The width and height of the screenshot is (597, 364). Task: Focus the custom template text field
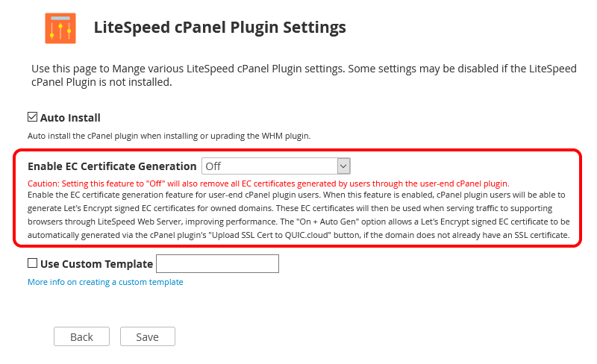coord(217,263)
